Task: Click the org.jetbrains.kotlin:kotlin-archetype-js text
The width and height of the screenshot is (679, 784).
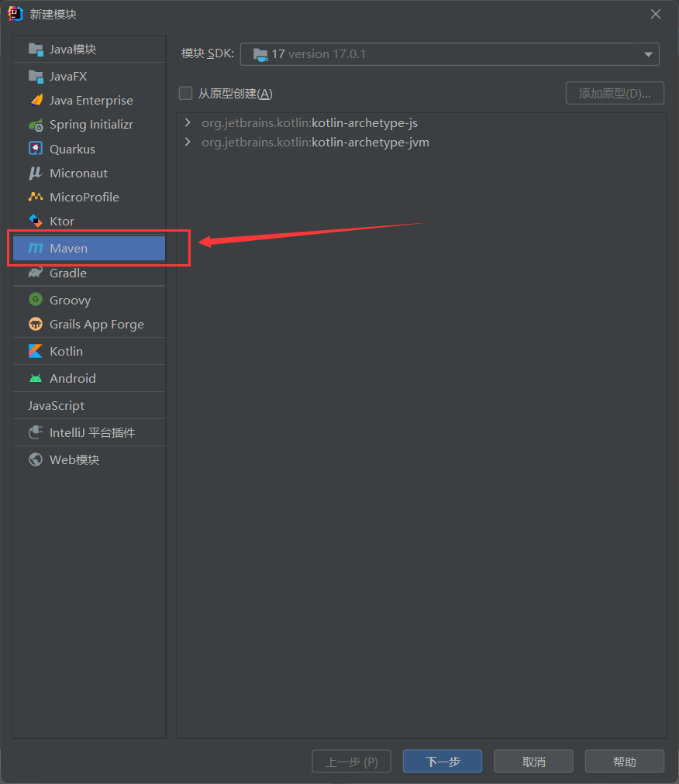Action: coord(309,123)
